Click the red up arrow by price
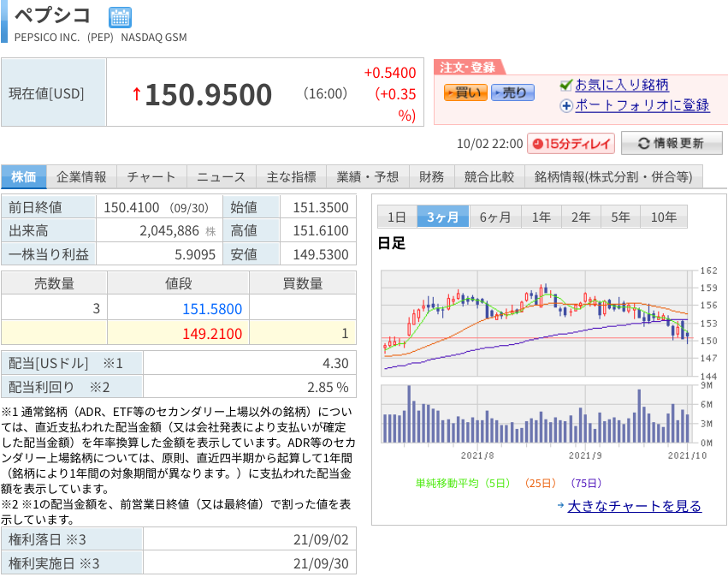 point(137,94)
